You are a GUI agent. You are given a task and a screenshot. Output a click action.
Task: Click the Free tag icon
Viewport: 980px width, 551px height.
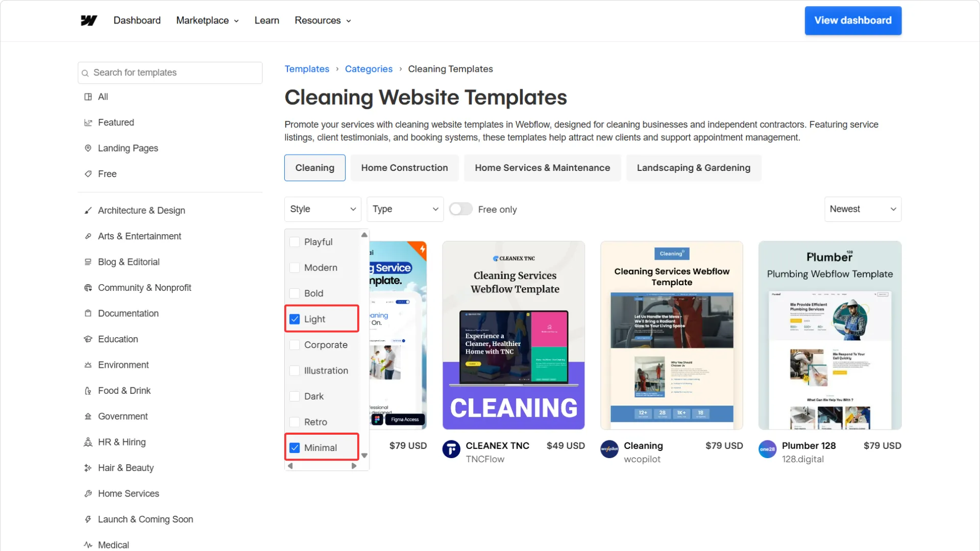tap(88, 174)
